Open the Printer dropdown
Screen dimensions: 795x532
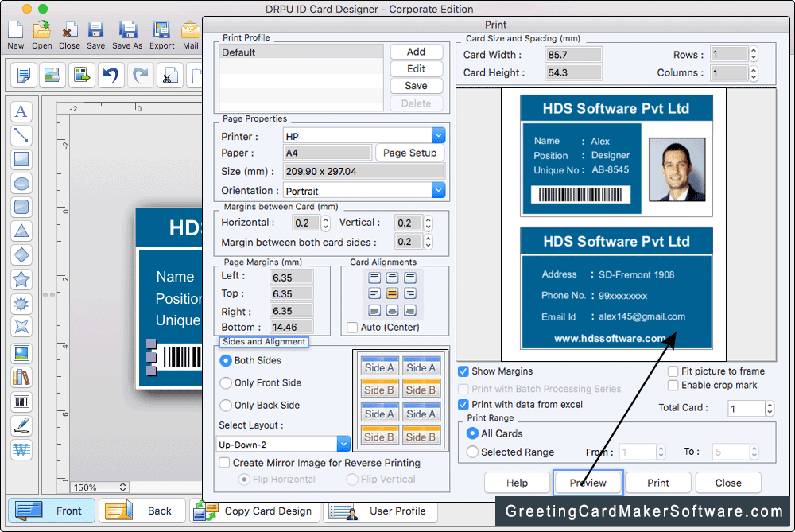click(439, 135)
